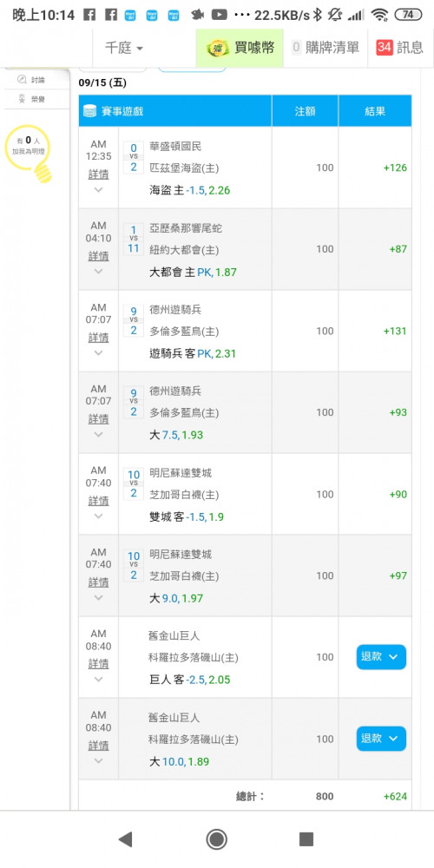Tap the Android home circle button
This screenshot has width=434, height=868.
click(x=216, y=839)
